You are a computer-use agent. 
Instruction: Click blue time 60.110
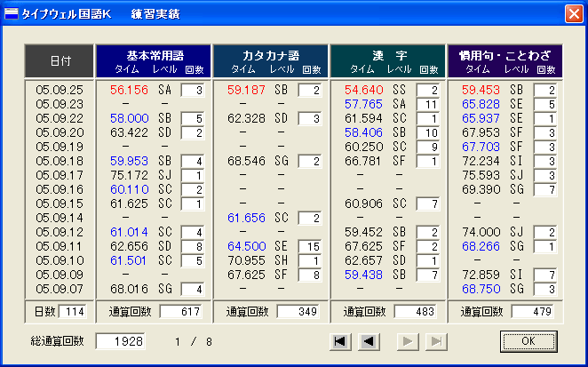(129, 189)
